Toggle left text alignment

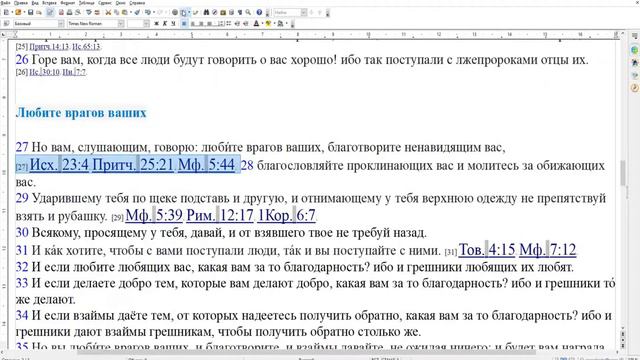click(x=184, y=24)
